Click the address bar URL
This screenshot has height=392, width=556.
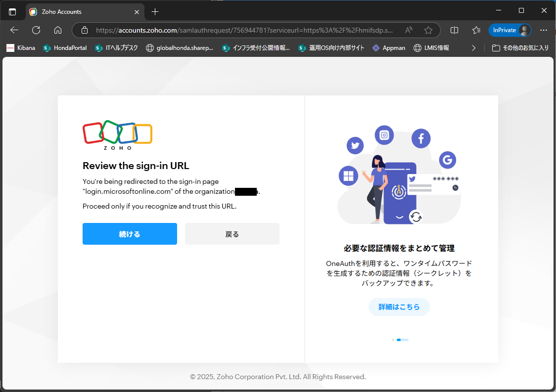coord(244,30)
